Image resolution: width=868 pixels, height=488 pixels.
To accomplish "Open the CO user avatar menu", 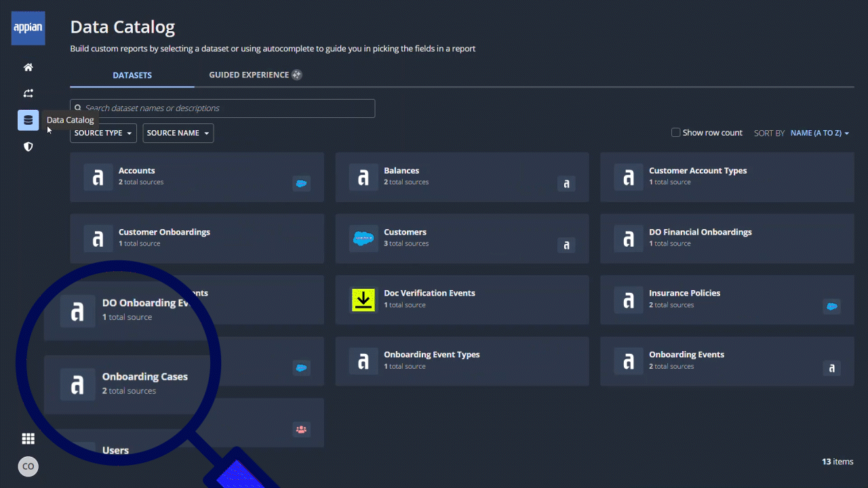I will (x=28, y=466).
